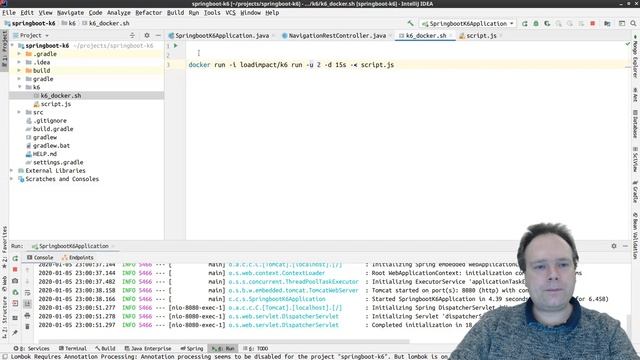Screen dimensions: 640x360
Task: Click the Exit icon in Run panel
Action: point(15,303)
